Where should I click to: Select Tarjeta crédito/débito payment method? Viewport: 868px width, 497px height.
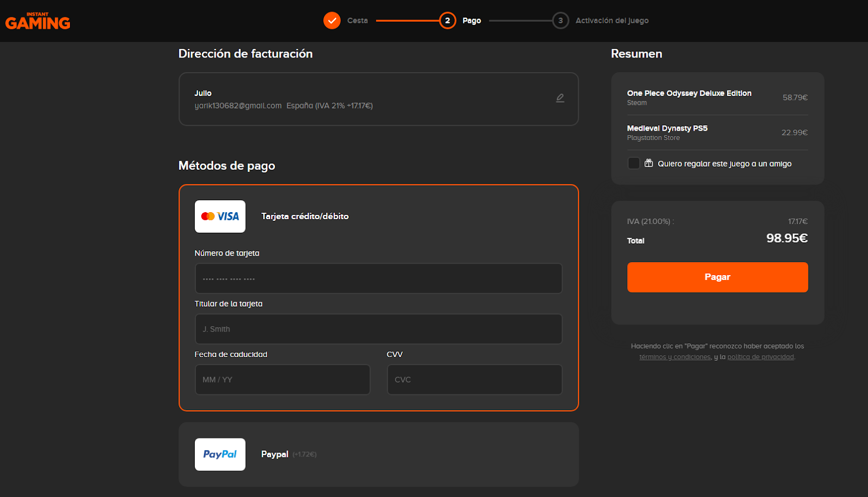[305, 216]
